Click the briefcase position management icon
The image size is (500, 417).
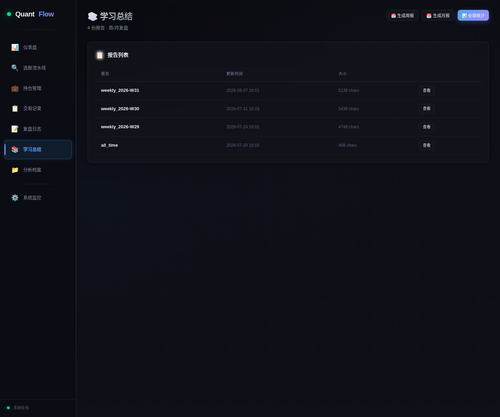pos(15,88)
